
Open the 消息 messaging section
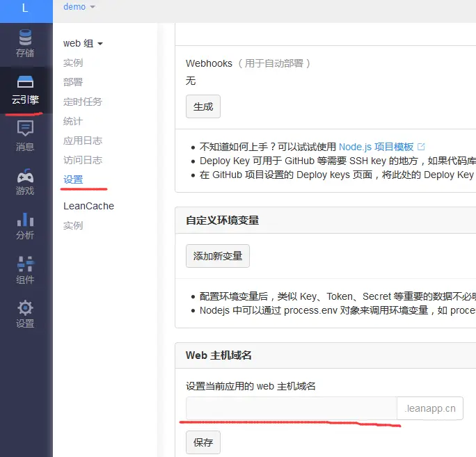pyautogui.click(x=25, y=136)
